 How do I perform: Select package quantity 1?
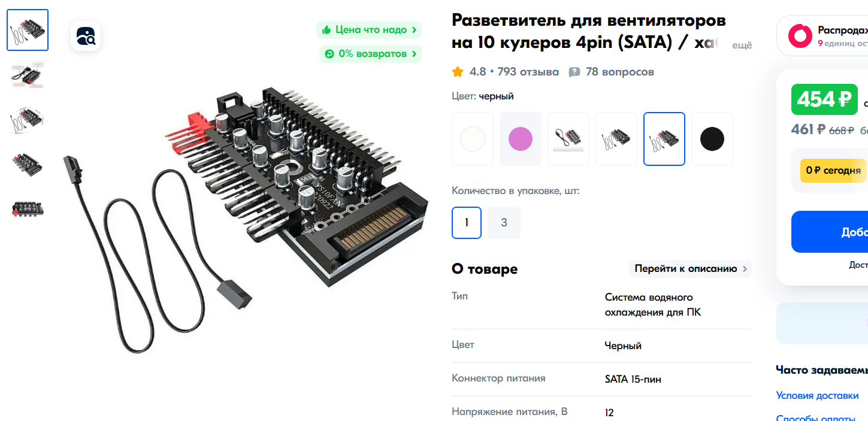467,223
